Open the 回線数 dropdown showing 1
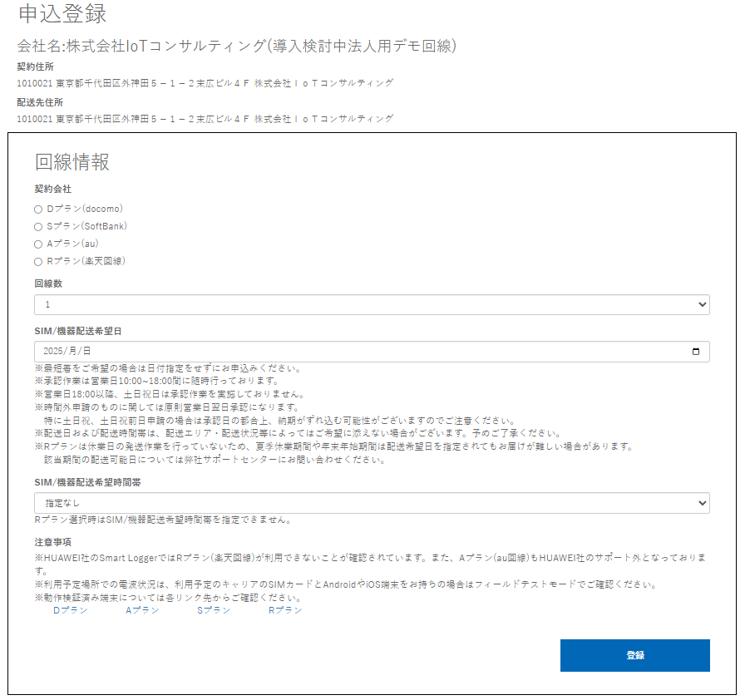The image size is (750, 700). [372, 304]
